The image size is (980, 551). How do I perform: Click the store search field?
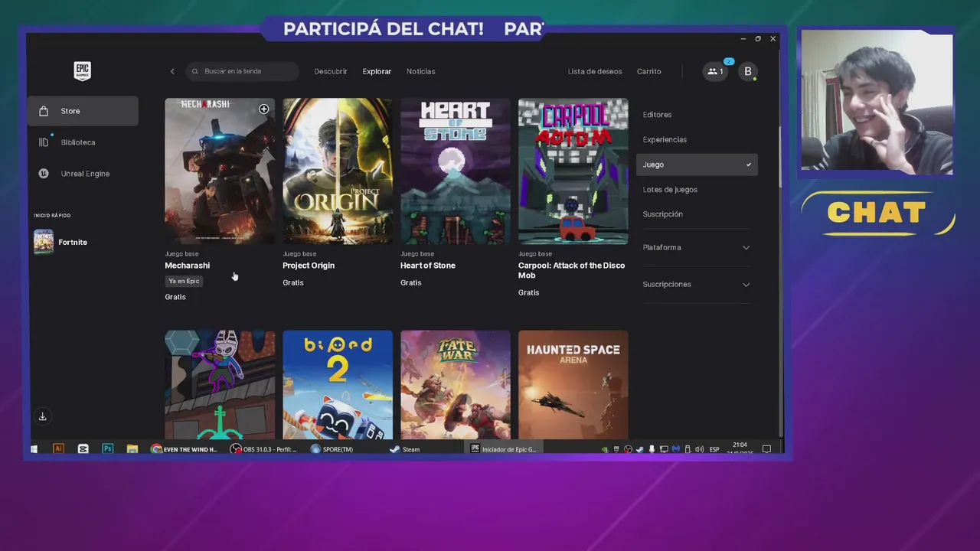click(242, 71)
